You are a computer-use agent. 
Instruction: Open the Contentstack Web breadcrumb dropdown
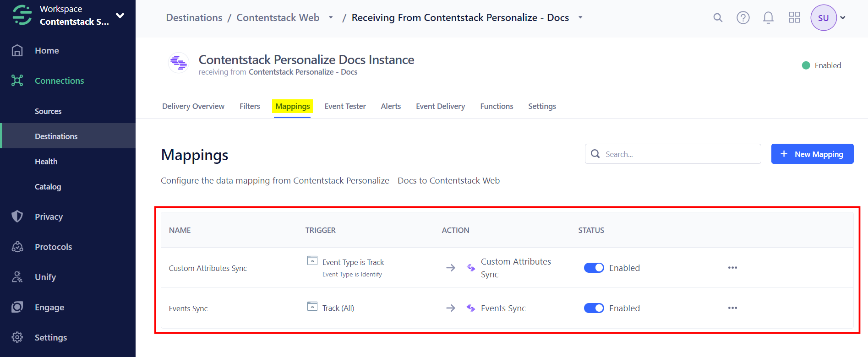(x=331, y=18)
